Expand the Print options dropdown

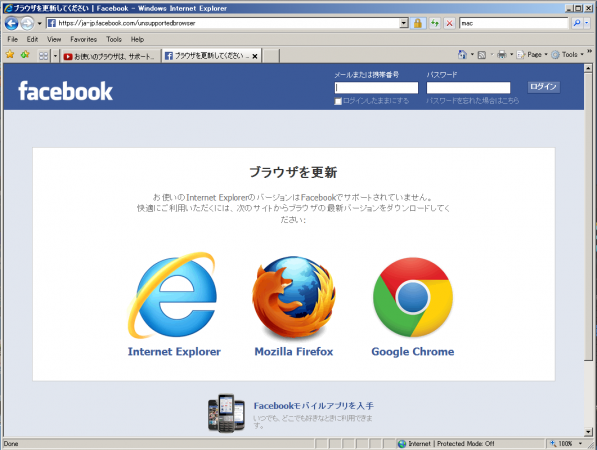(511, 55)
